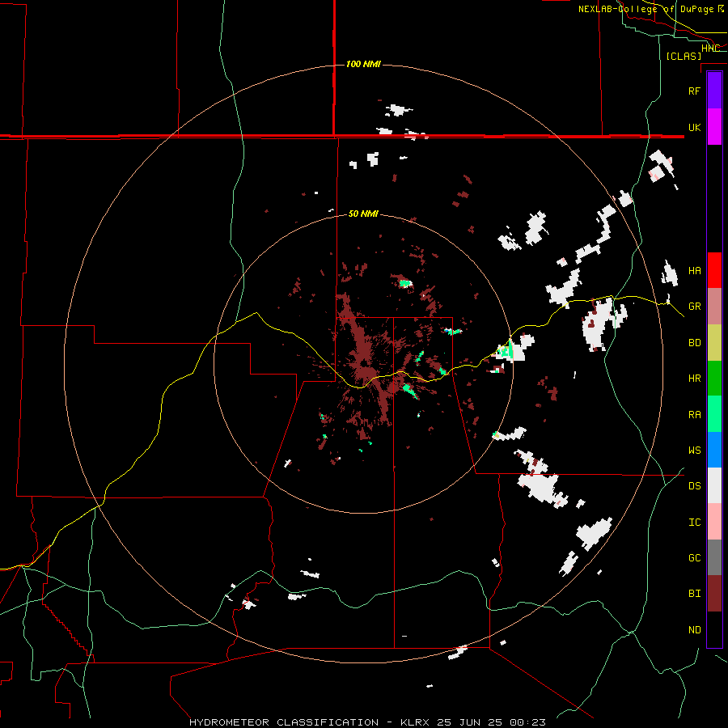Click the red HA hail swatch
This screenshot has width=728, height=728.
pyautogui.click(x=714, y=270)
